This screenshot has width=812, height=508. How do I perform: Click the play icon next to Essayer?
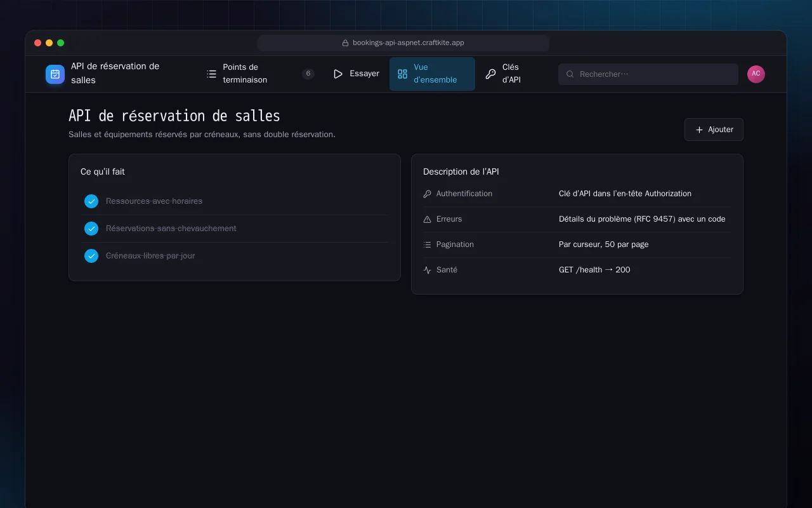point(338,74)
